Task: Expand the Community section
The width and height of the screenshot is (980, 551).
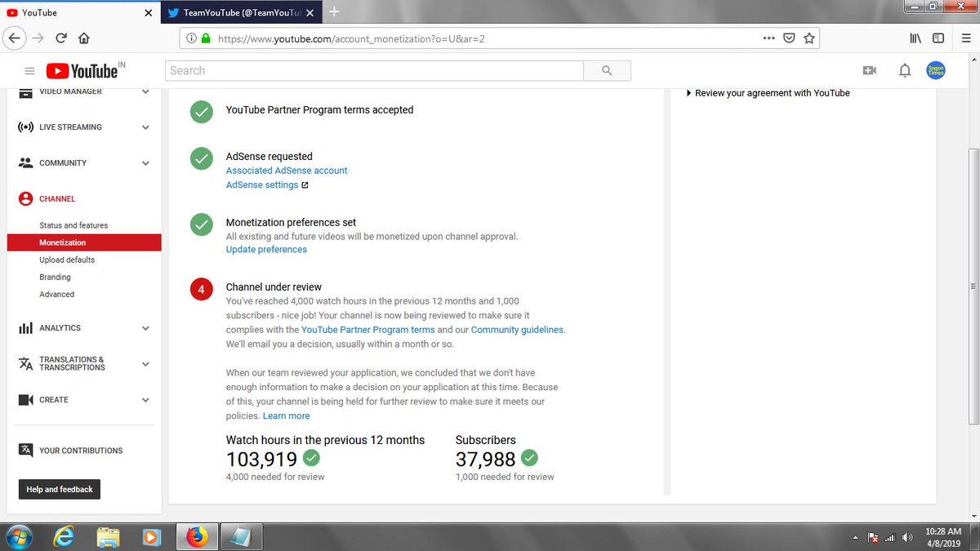Action: [145, 163]
